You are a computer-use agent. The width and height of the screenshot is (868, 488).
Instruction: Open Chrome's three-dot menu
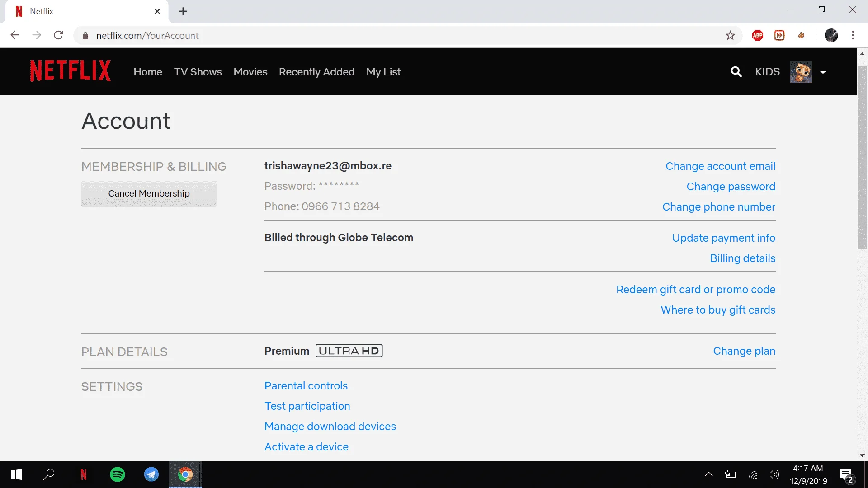tap(853, 35)
